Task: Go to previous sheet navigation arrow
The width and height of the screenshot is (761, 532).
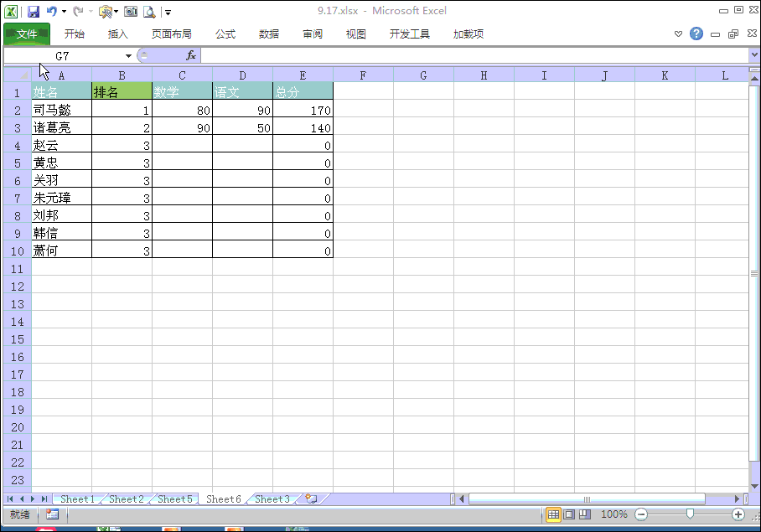Action: click(21, 498)
